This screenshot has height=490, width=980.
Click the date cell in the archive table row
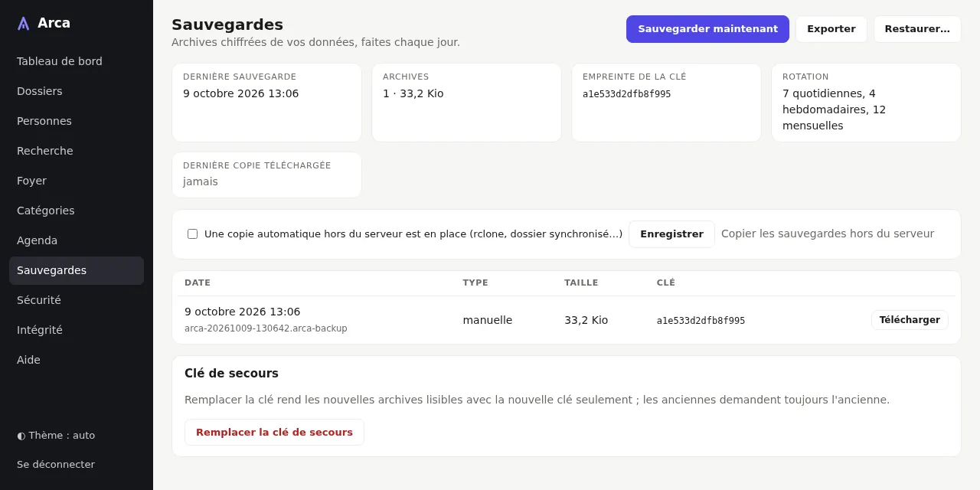[x=243, y=312]
